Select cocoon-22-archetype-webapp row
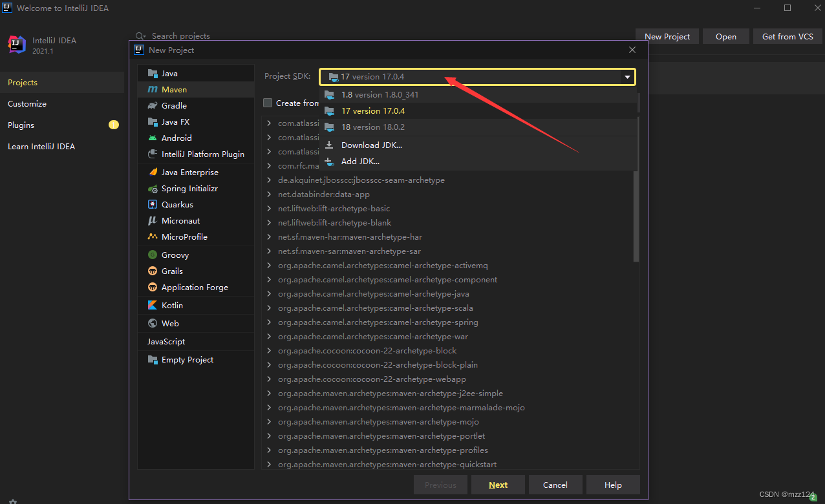 click(x=447, y=379)
